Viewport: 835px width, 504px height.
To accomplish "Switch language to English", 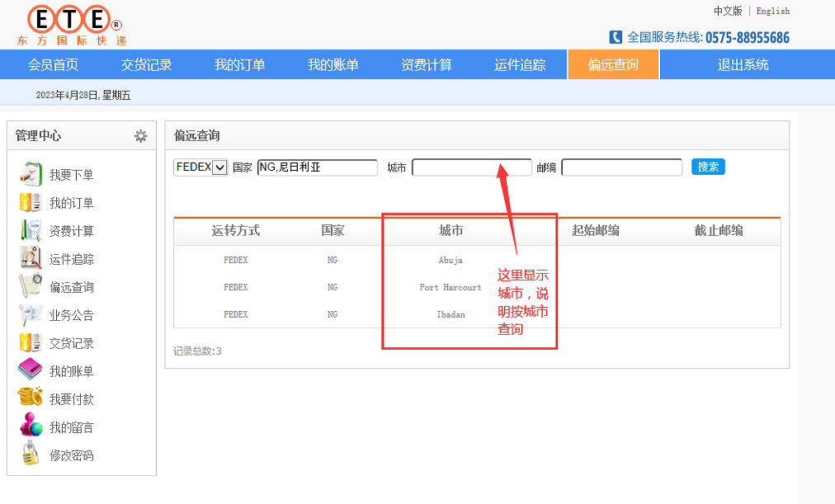I will tap(773, 11).
